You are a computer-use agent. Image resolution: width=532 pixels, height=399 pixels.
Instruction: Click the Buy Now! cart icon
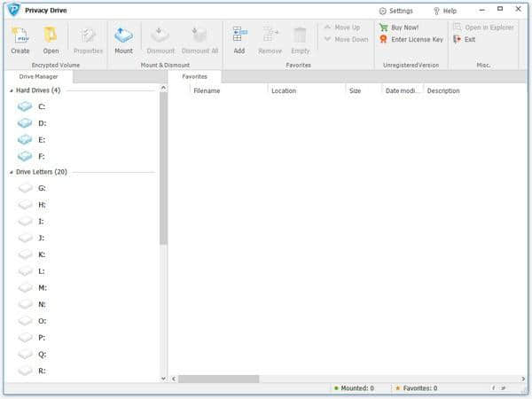click(x=383, y=27)
